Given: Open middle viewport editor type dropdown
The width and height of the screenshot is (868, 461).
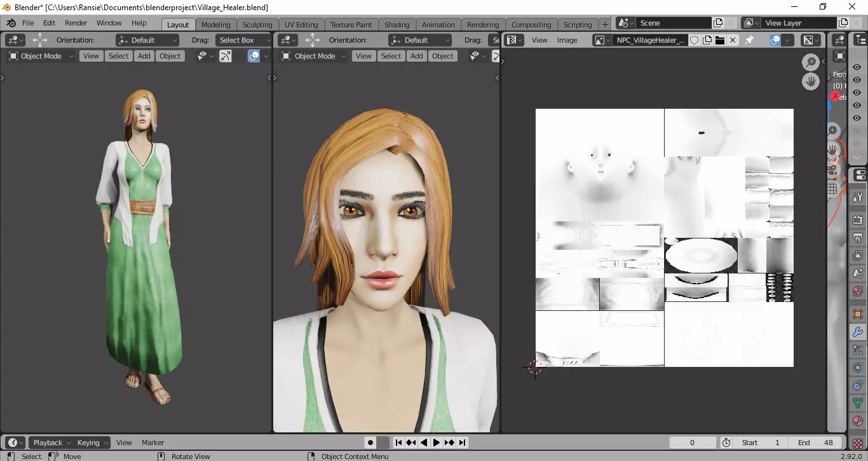Looking at the screenshot, I should [288, 40].
